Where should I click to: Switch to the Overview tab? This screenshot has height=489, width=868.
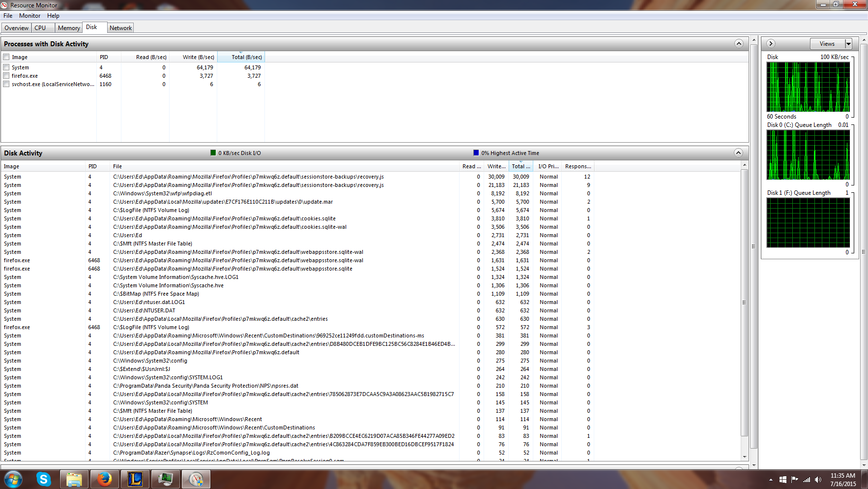[x=16, y=28]
